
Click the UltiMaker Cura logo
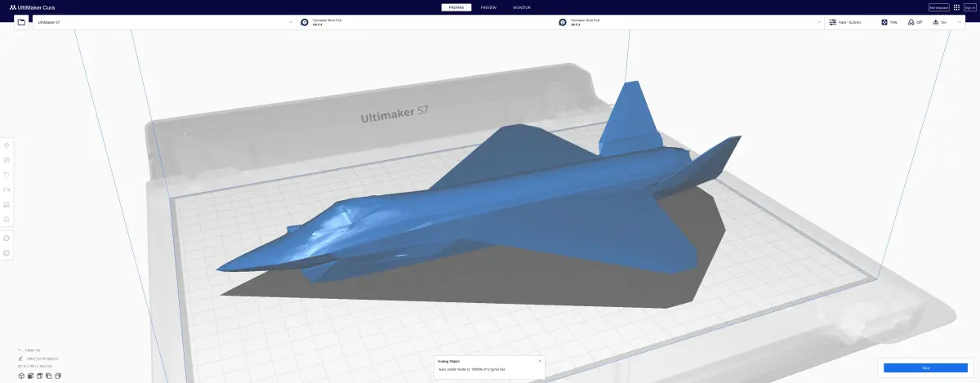click(30, 7)
